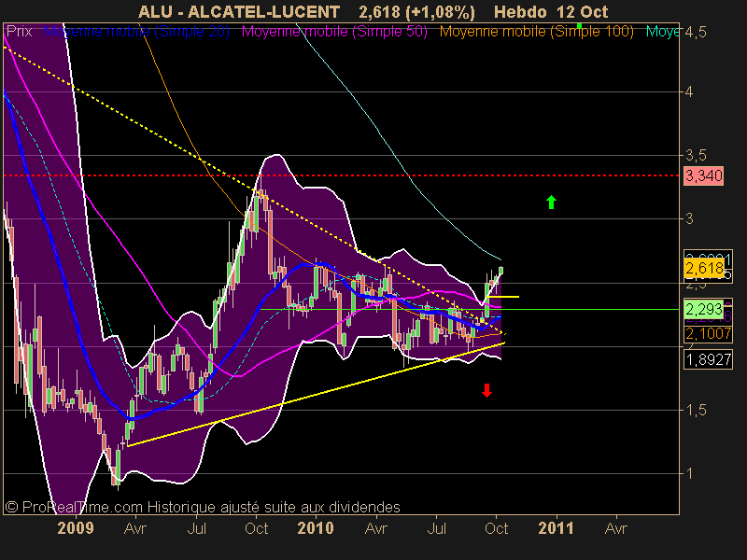This screenshot has height=560, width=747.
Task: Click the 2,618 (+1,08%) quote text
Action: [x=416, y=11]
